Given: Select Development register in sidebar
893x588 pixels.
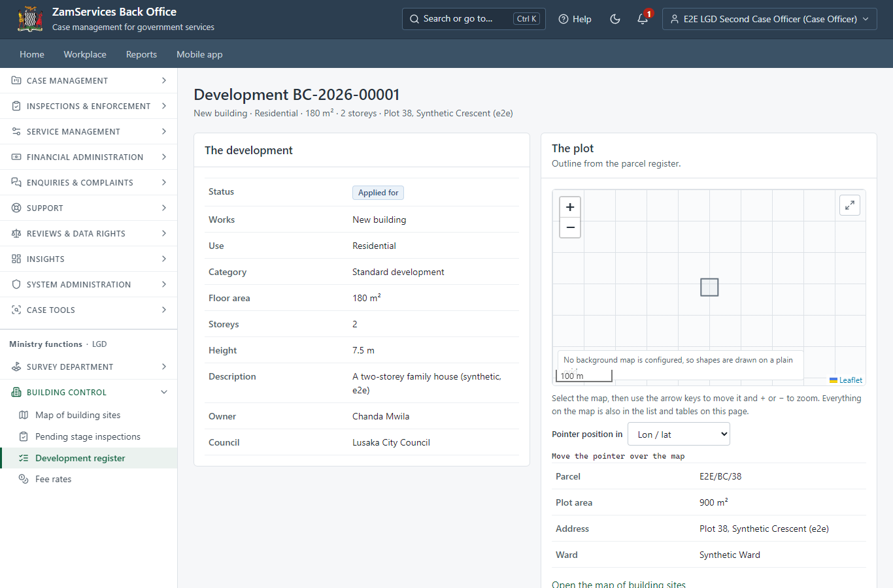Looking at the screenshot, I should pos(89,458).
